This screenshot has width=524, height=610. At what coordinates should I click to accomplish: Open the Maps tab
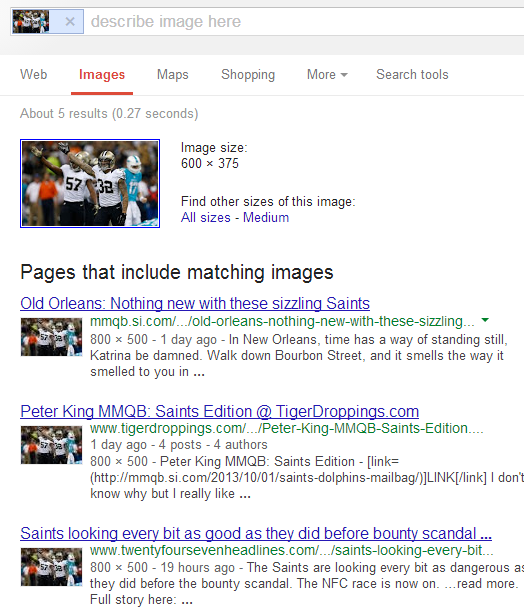(173, 74)
